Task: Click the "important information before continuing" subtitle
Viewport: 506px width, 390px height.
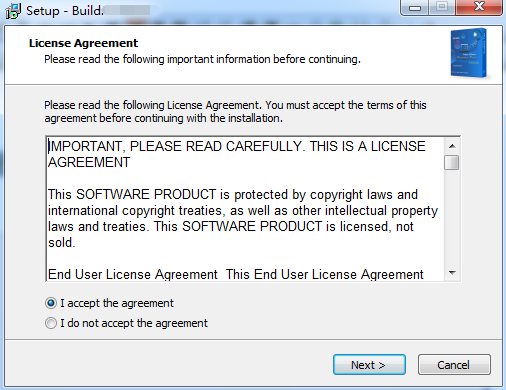Action: click(x=264, y=59)
